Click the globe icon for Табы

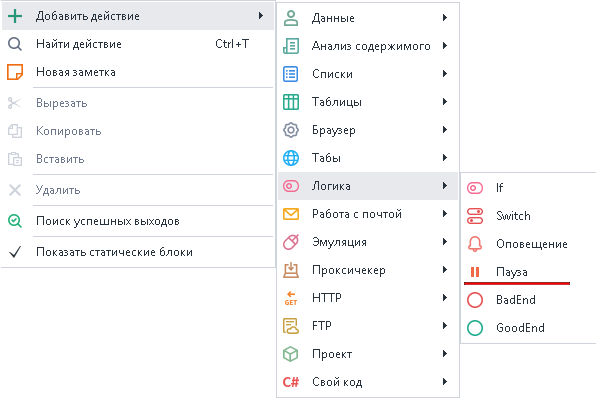click(x=291, y=158)
